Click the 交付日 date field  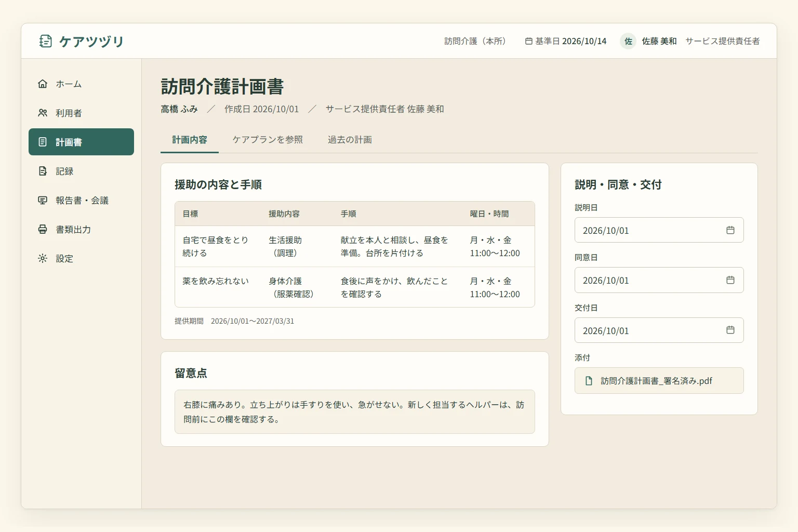tap(659, 330)
